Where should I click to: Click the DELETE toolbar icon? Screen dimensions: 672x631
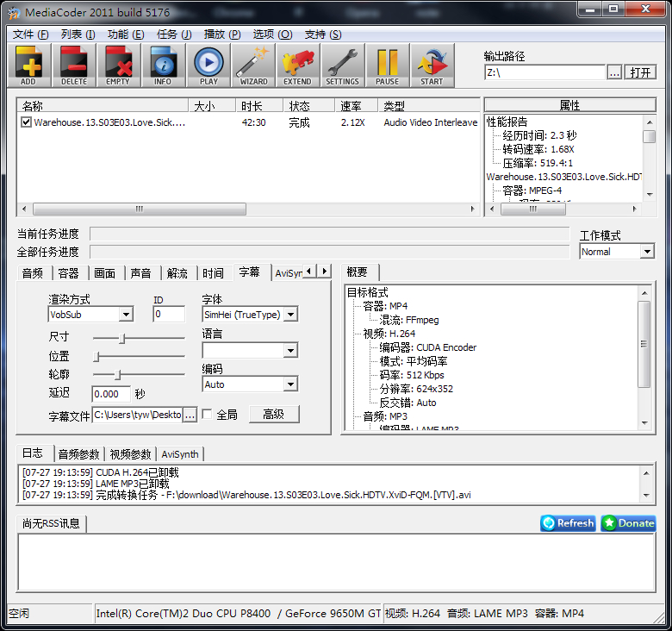click(x=74, y=66)
